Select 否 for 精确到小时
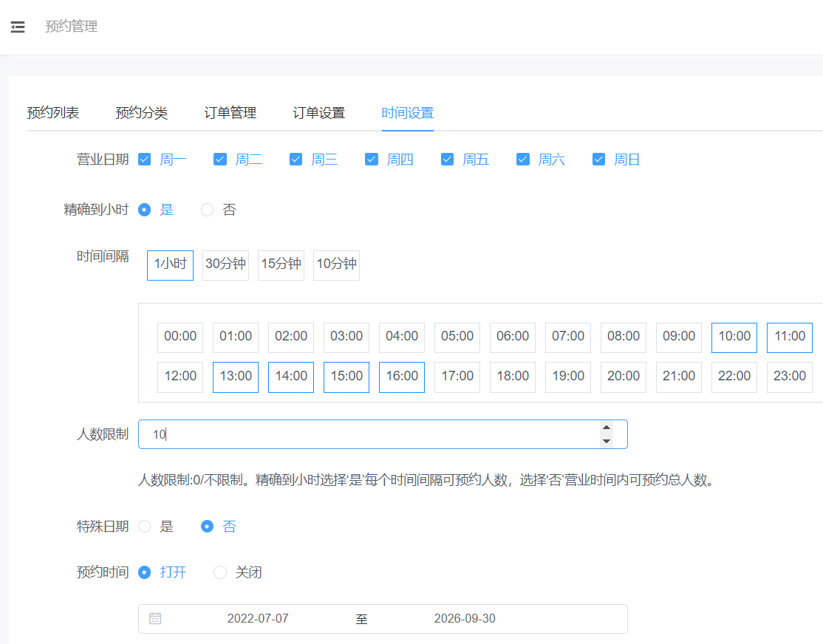823x644 pixels. tap(208, 210)
